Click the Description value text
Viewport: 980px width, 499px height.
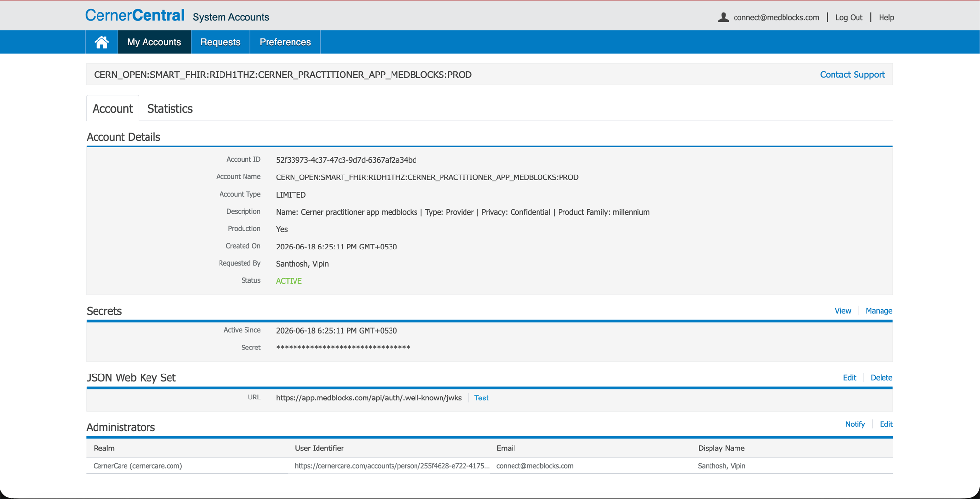(x=463, y=212)
